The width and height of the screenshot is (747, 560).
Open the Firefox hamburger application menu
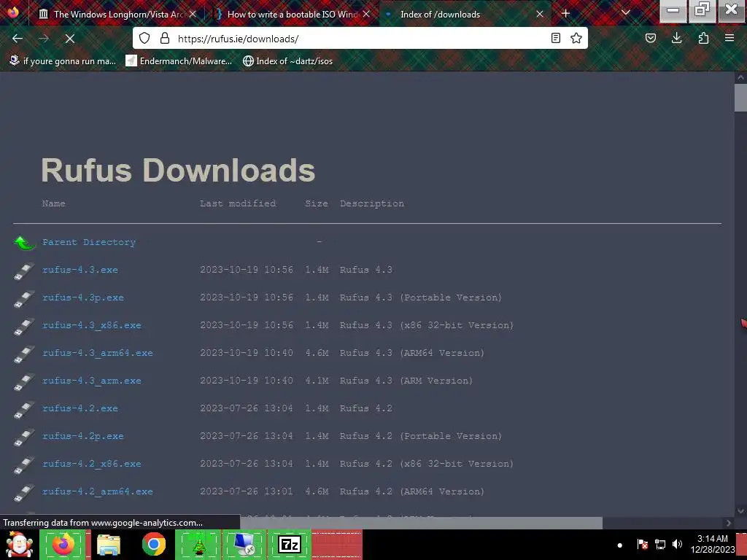(x=729, y=38)
